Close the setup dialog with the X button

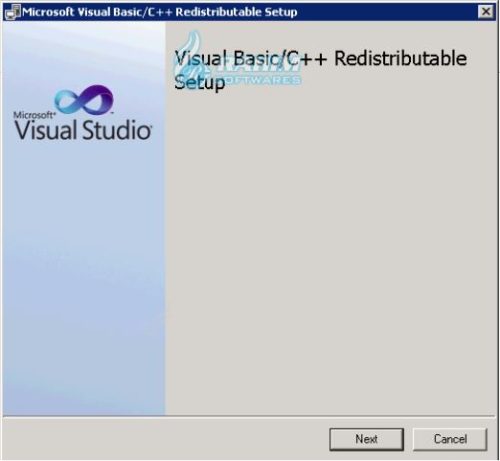click(x=486, y=12)
